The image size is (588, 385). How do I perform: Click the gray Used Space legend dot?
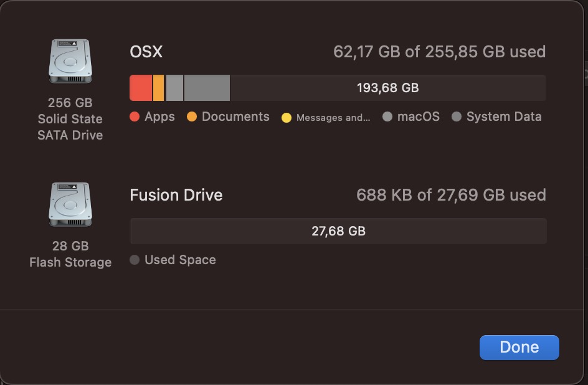[x=135, y=260]
